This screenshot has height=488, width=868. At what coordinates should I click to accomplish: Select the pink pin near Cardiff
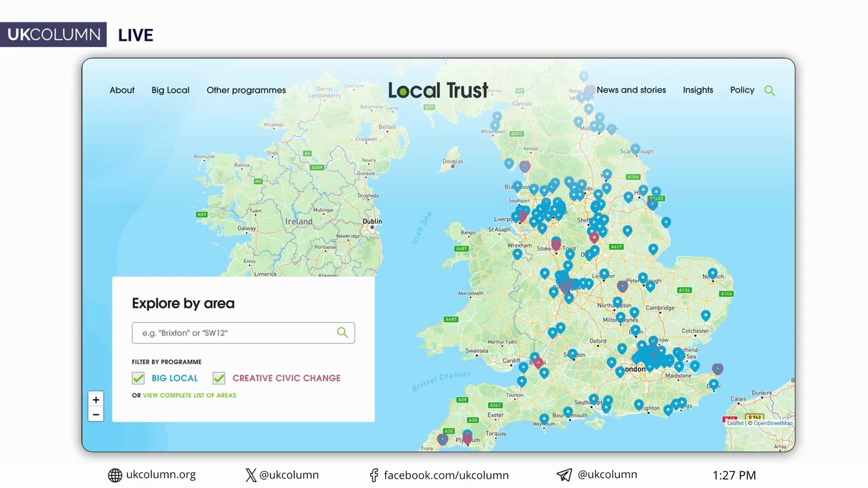(538, 363)
